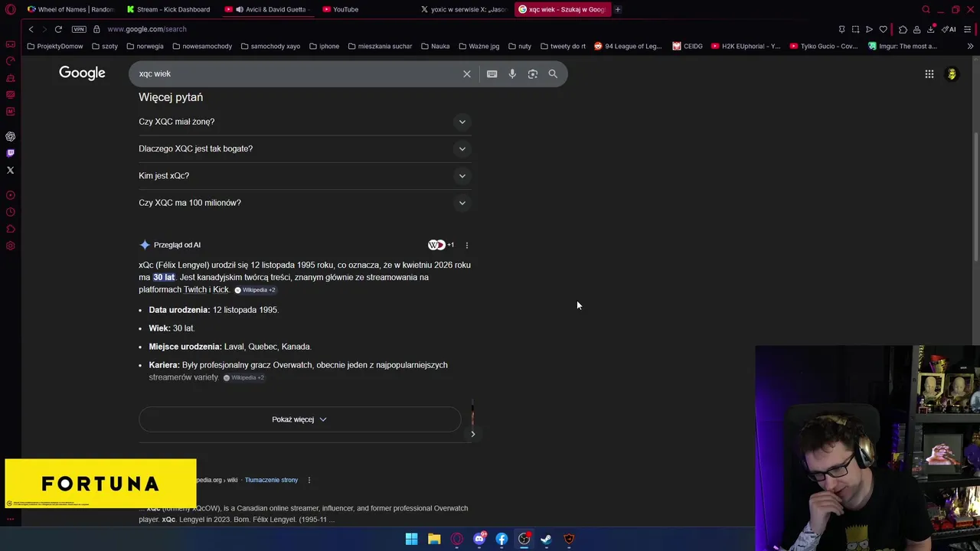Open ProjektyDomow bookmark folder

(x=55, y=46)
